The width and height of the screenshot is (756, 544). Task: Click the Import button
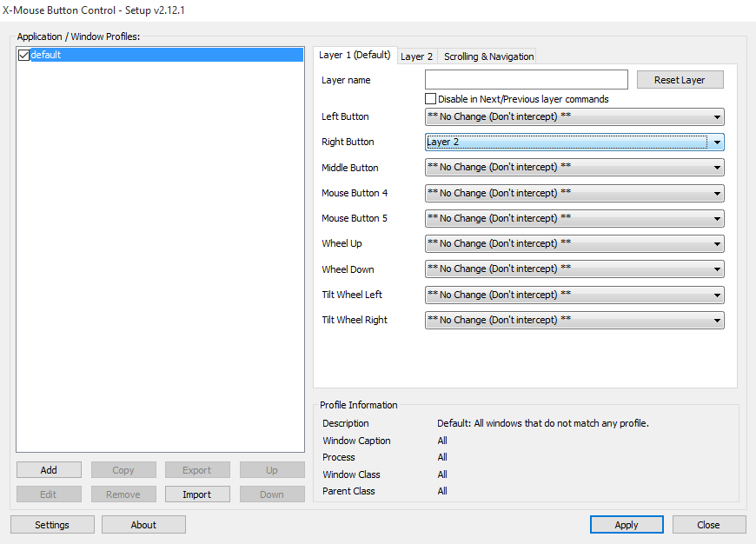197,494
